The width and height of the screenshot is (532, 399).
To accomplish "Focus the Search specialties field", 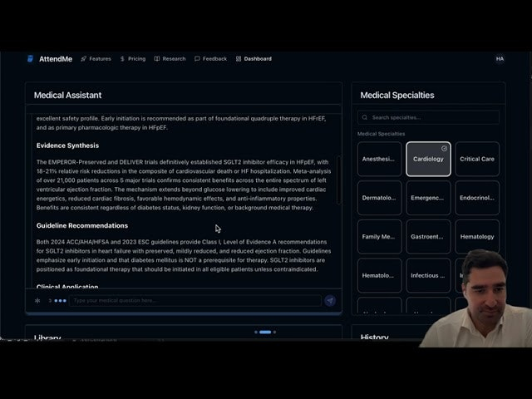I will tap(432, 118).
